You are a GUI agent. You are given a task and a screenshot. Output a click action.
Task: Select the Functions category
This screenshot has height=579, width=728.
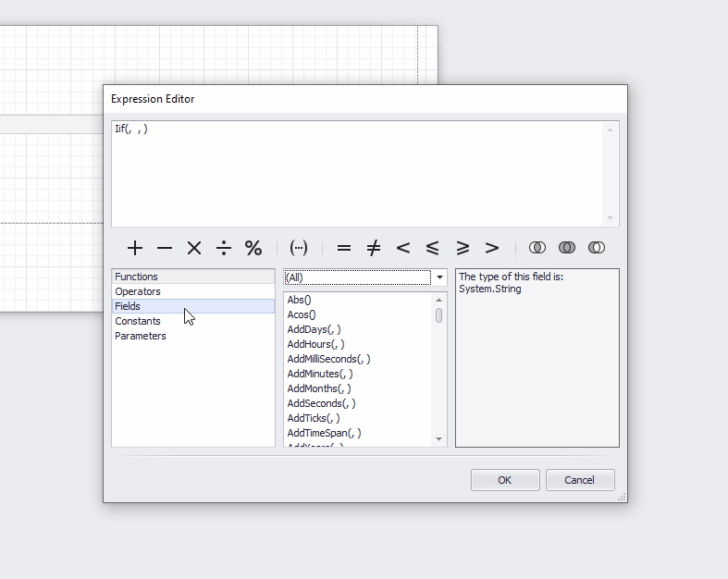(x=193, y=277)
